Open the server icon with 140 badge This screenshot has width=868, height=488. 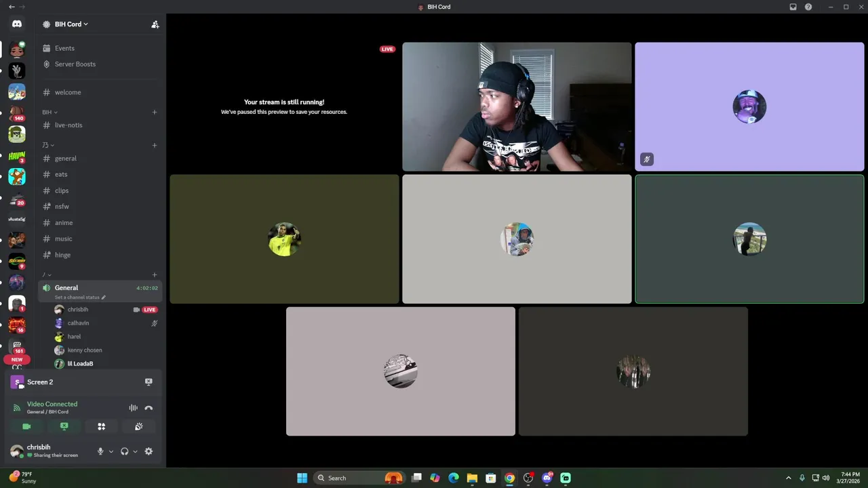pyautogui.click(x=17, y=113)
